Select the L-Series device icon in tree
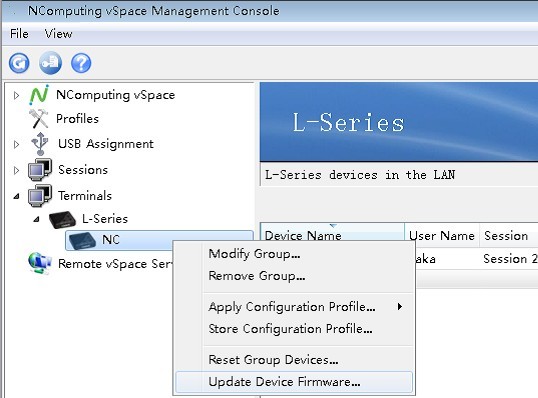The width and height of the screenshot is (538, 398). point(62,219)
